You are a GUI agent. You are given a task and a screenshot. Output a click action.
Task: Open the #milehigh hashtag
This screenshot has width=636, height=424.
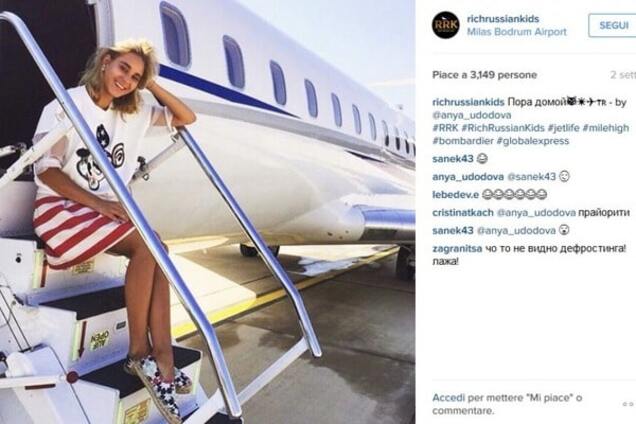click(606, 128)
